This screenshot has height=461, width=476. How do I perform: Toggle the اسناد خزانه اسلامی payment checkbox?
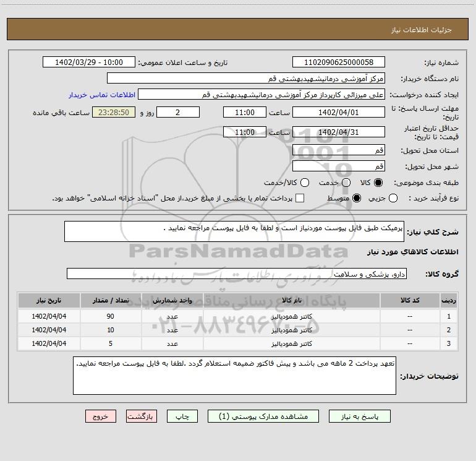pos(300,198)
